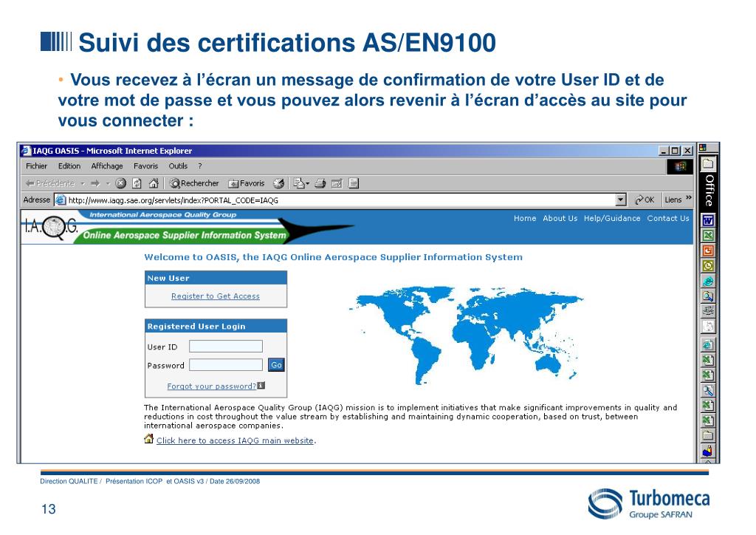Click Register to Get Access link
The image size is (756, 535).
(x=216, y=296)
